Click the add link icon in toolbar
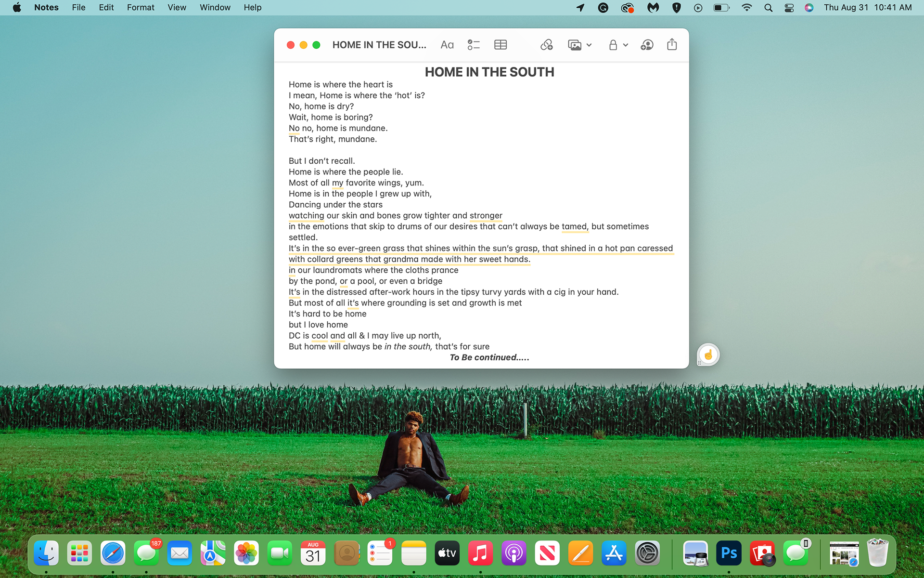Screen dimensions: 924x578 pyautogui.click(x=546, y=45)
